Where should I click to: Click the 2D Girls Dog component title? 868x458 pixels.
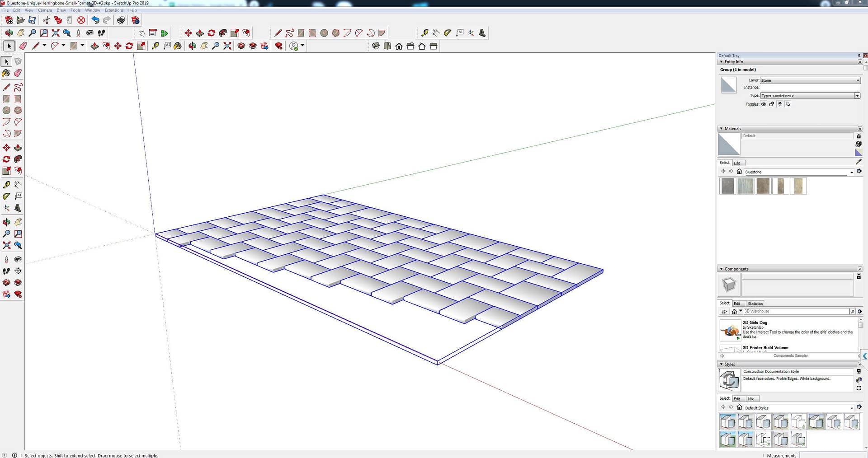pyautogui.click(x=755, y=322)
